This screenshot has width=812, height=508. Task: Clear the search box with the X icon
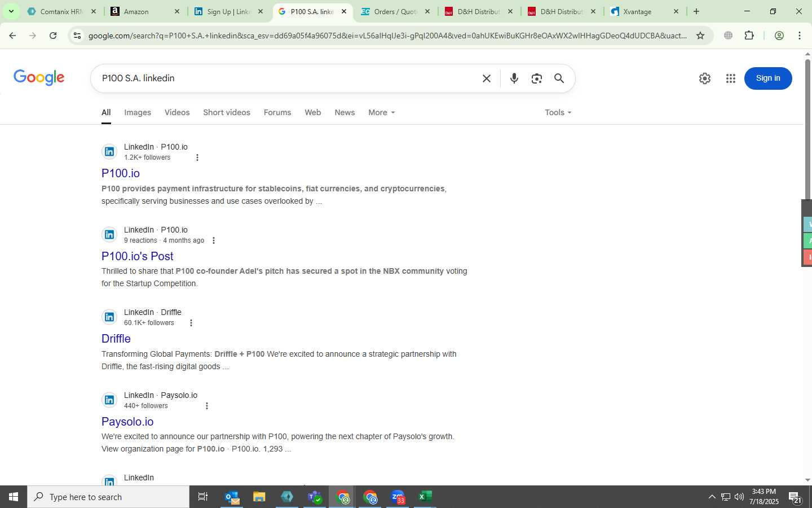[x=487, y=78]
